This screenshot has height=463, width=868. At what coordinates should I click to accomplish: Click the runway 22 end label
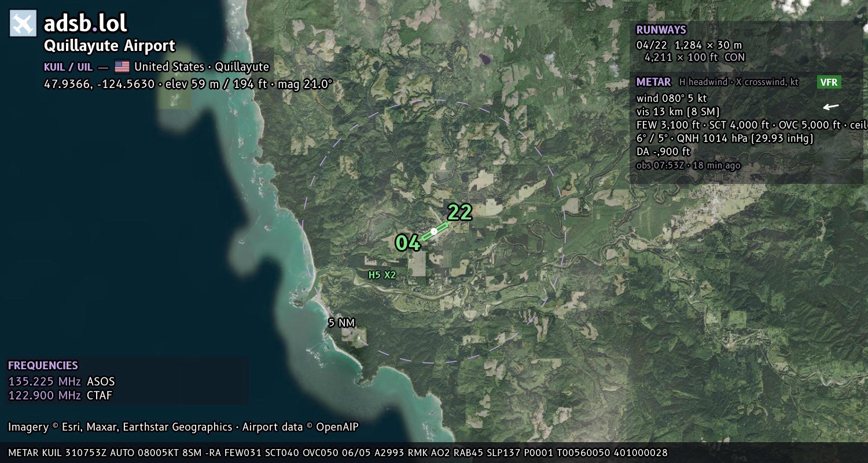coord(459,212)
